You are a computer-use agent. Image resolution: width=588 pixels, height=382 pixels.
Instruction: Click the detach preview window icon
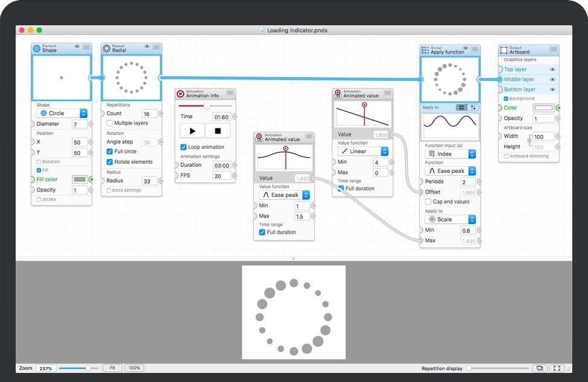click(539, 368)
